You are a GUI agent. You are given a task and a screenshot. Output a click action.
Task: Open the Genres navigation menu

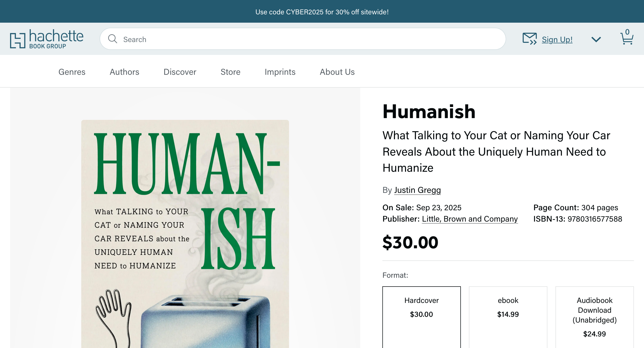pyautogui.click(x=72, y=72)
